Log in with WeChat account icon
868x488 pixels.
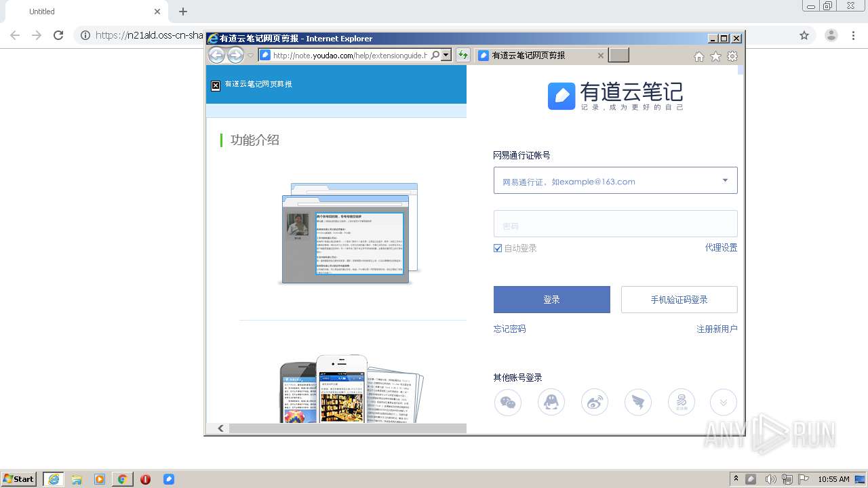[x=508, y=403]
